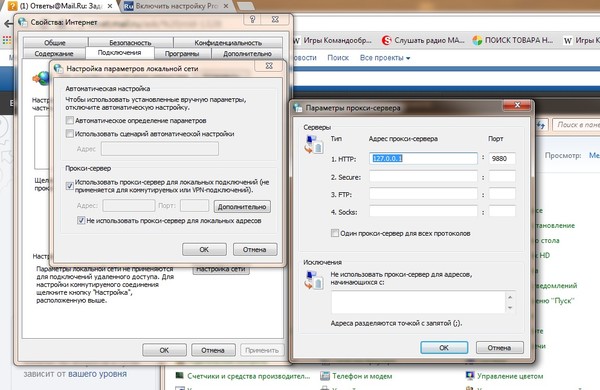Screen dimensions: 600x390
Task: Click the Управление цветом icon
Action: [470, 376]
